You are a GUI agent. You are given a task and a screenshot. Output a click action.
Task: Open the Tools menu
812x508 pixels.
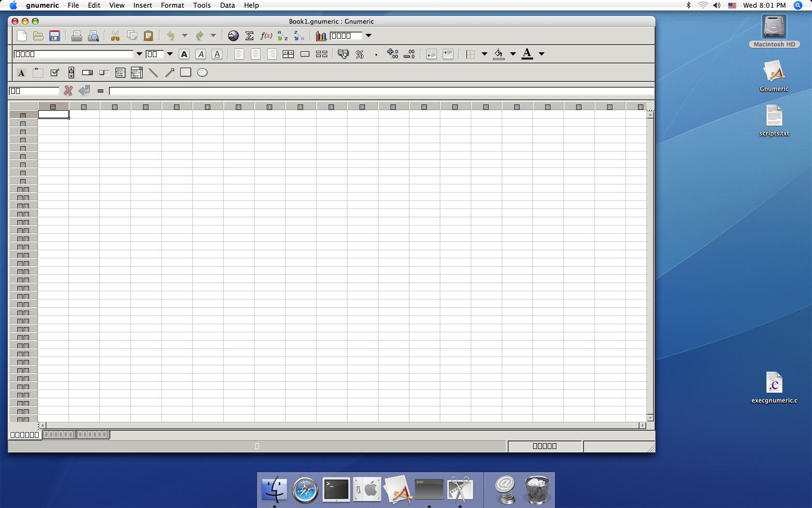[x=202, y=5]
